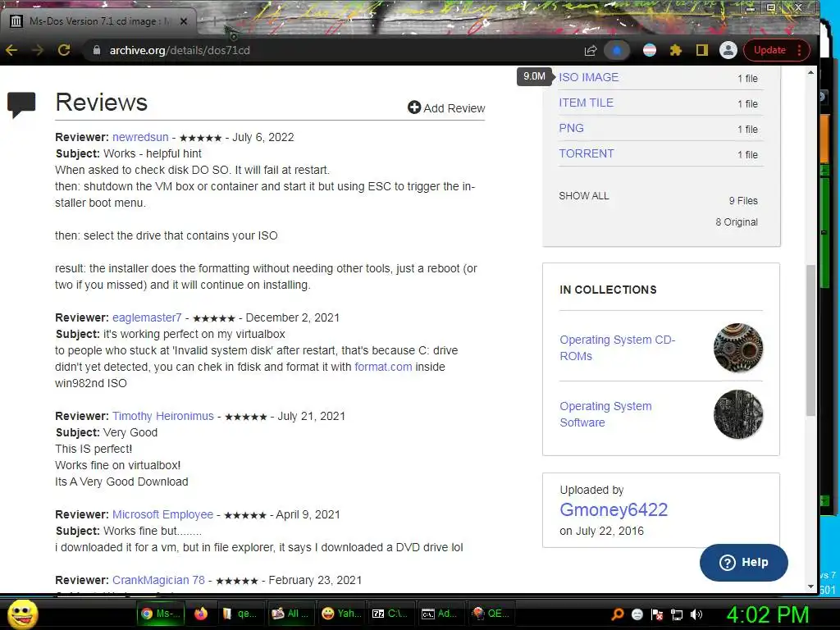Click the share page icon in address bar
840x630 pixels.
[x=591, y=50]
